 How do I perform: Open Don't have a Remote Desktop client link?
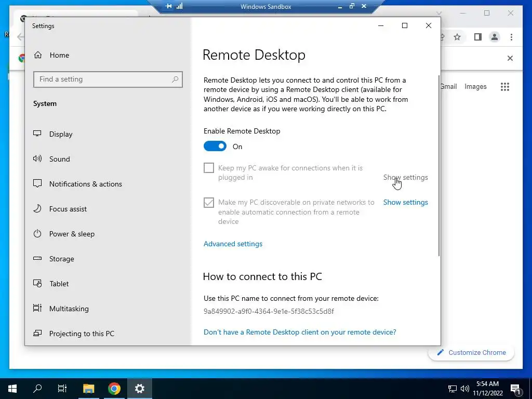[x=300, y=332]
